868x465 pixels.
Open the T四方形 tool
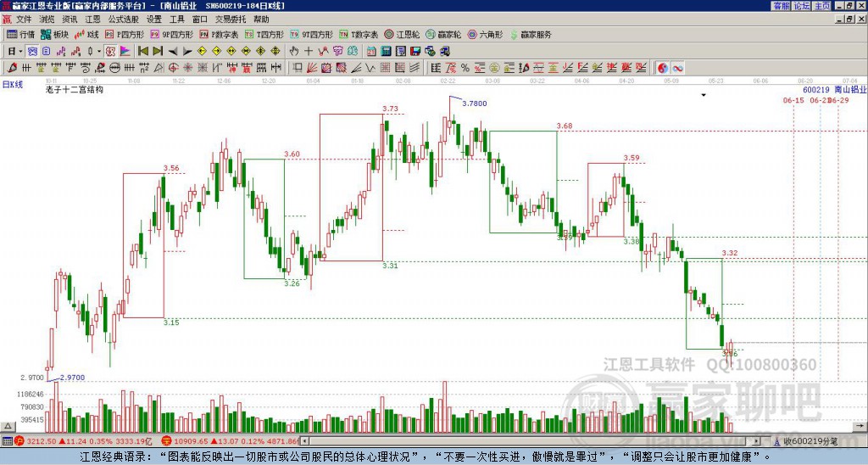(264, 34)
